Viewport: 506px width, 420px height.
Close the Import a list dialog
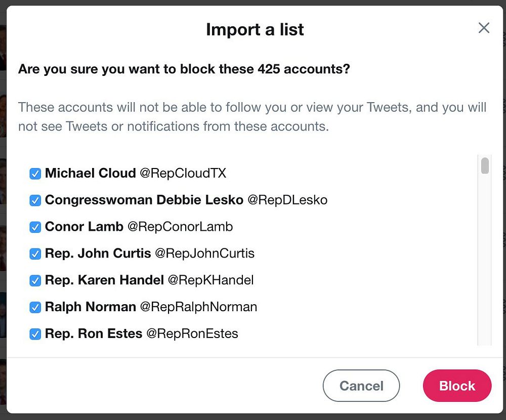(x=484, y=28)
